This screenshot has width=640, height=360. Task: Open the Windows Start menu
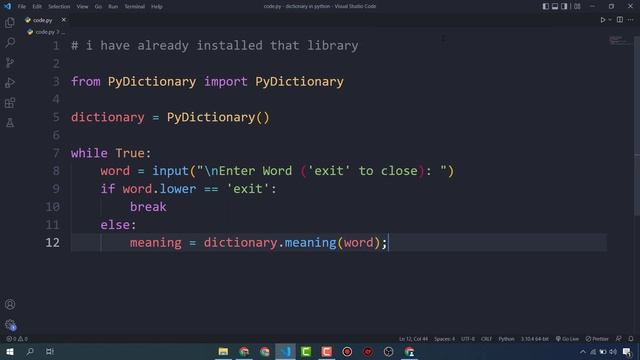(10, 351)
